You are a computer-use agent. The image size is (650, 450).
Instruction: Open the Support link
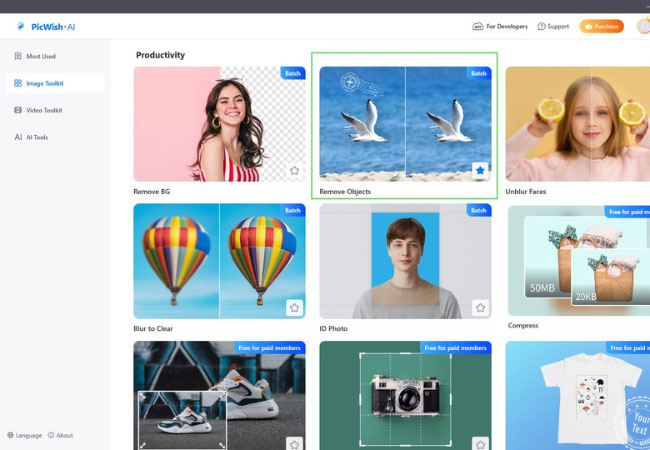tap(553, 26)
